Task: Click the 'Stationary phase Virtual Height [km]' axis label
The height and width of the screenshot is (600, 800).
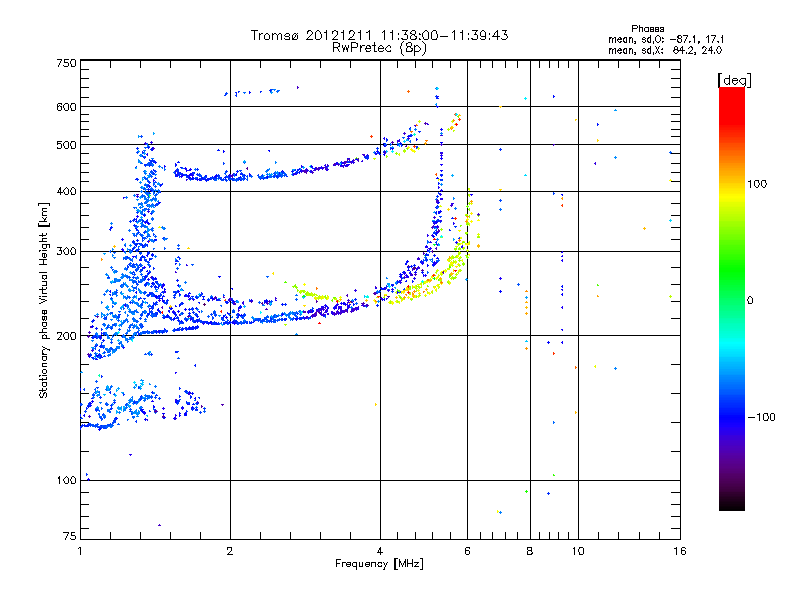Action: [44, 300]
